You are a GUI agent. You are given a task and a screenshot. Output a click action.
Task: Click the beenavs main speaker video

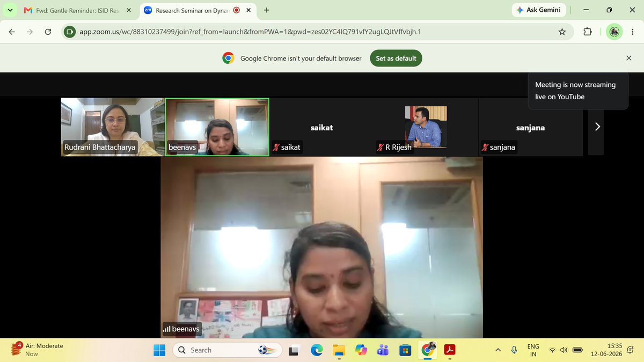321,247
